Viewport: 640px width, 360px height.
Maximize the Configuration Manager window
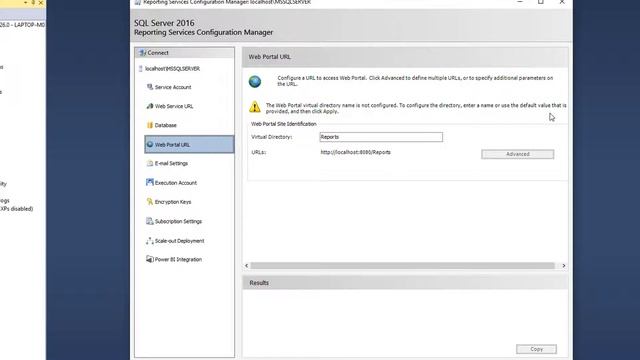point(541,2)
